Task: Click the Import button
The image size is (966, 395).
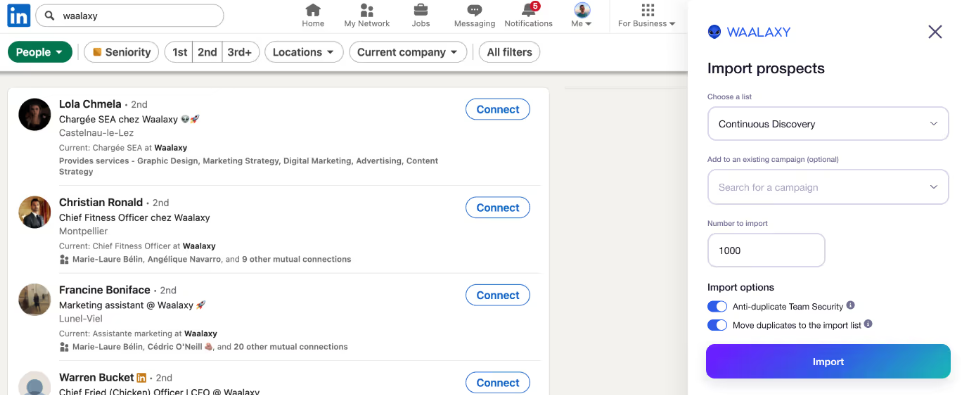Action: pyautogui.click(x=828, y=362)
